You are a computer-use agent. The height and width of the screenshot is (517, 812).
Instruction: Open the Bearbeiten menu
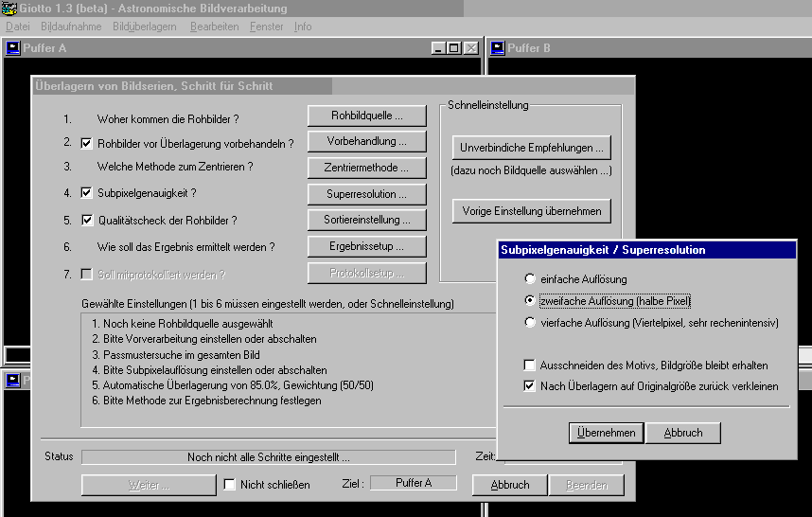tap(214, 27)
